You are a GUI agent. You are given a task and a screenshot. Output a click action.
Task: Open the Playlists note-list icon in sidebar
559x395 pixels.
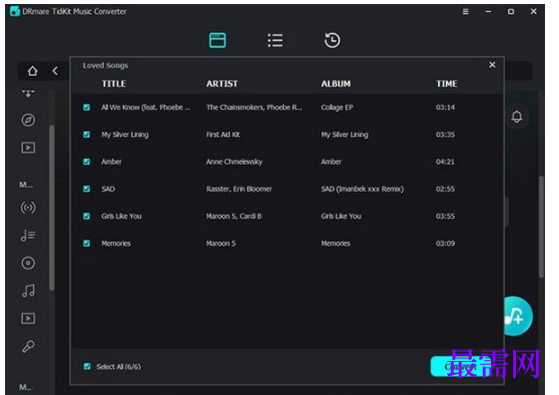(x=28, y=235)
